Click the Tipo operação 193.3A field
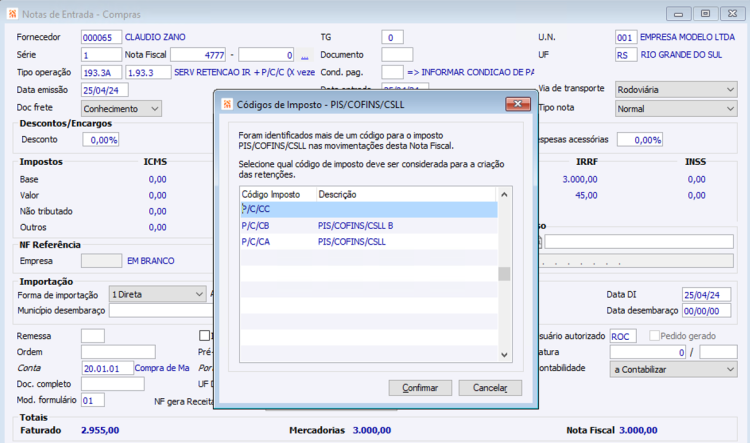This screenshot has width=750, height=443. point(101,73)
